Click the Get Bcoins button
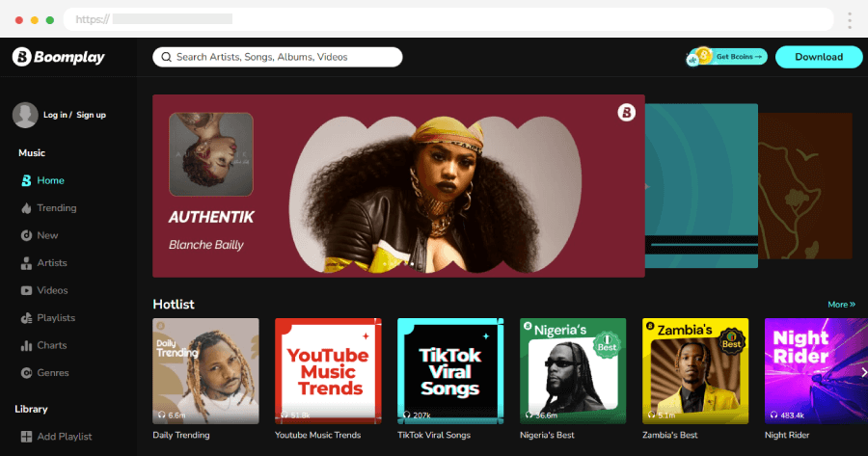868x456 pixels. coord(728,57)
